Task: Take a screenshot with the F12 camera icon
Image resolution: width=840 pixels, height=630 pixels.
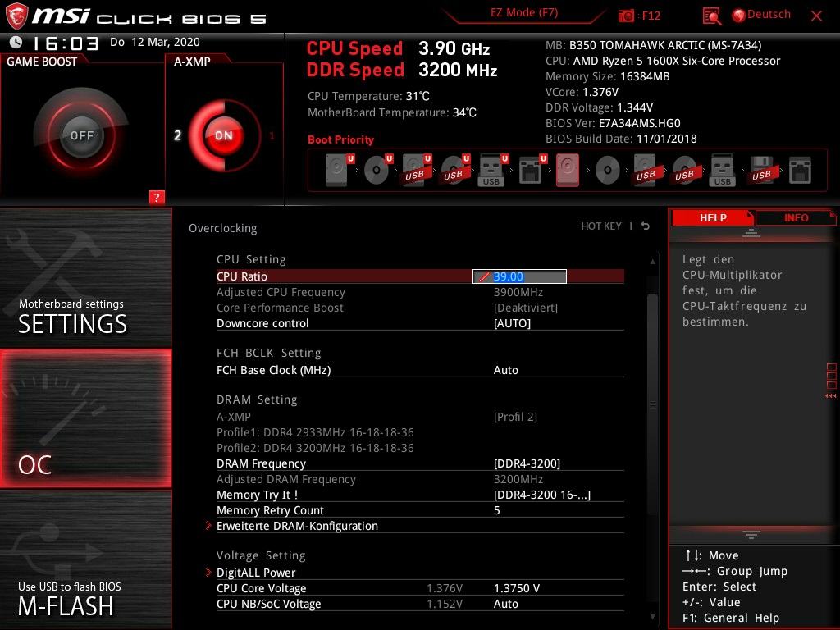Action: (626, 16)
